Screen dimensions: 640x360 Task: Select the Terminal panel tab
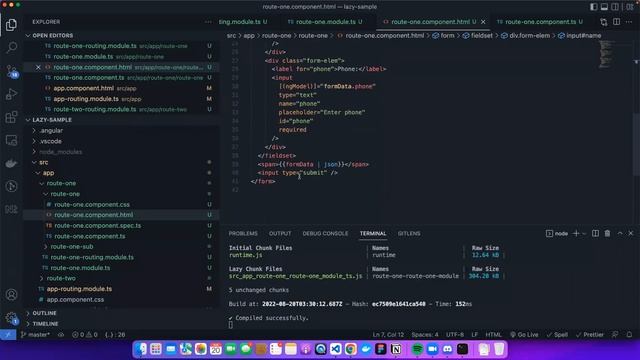click(373, 233)
